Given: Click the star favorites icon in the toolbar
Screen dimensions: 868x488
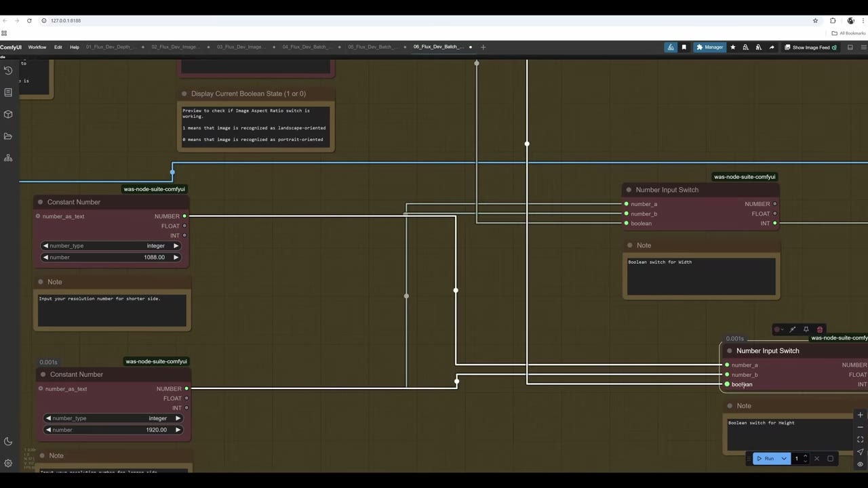Looking at the screenshot, I should (x=732, y=47).
